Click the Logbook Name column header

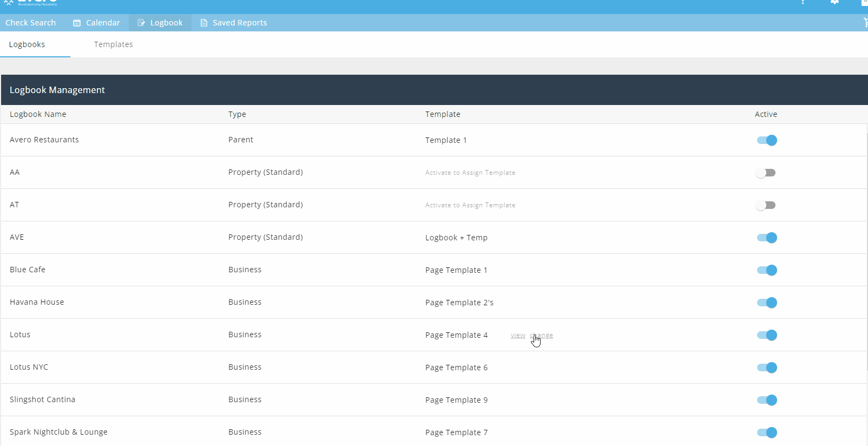point(38,114)
